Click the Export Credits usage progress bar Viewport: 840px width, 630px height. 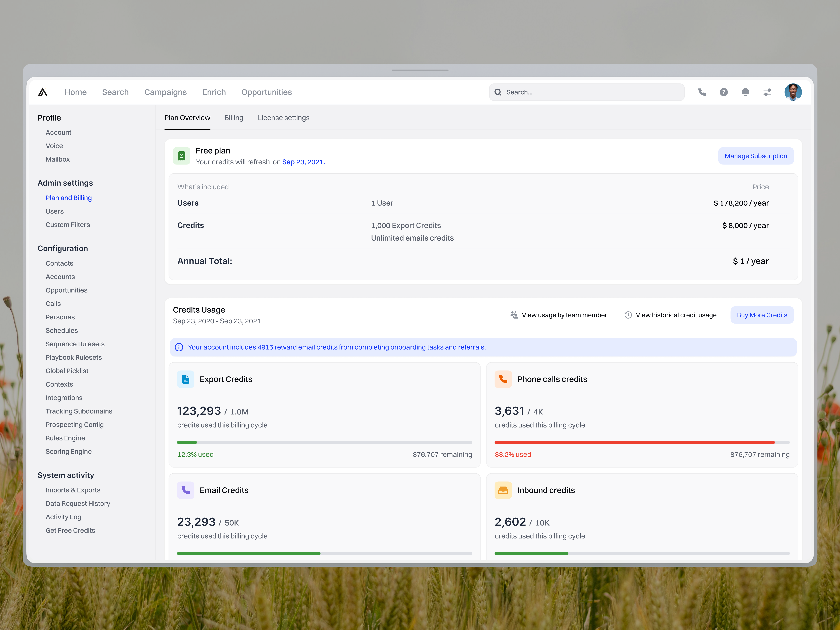(x=325, y=442)
